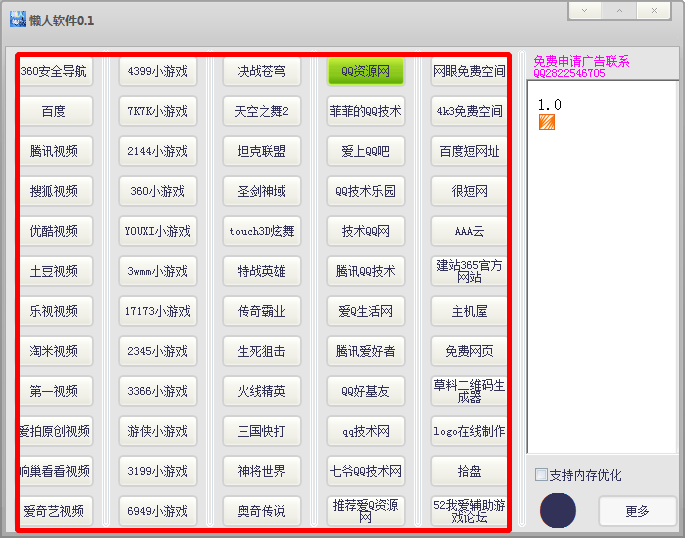Click 2144小游戏

click(158, 151)
